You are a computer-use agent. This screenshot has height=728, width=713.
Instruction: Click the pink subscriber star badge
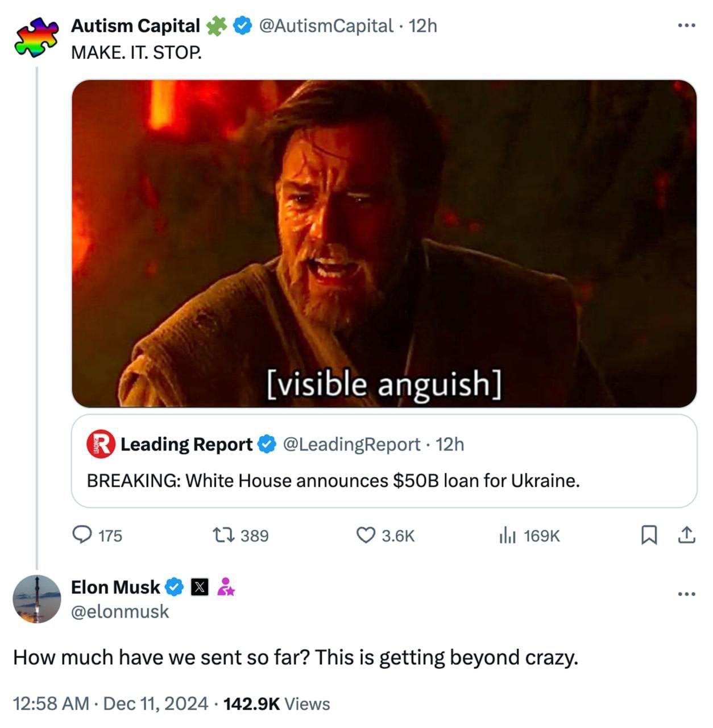pos(226,587)
